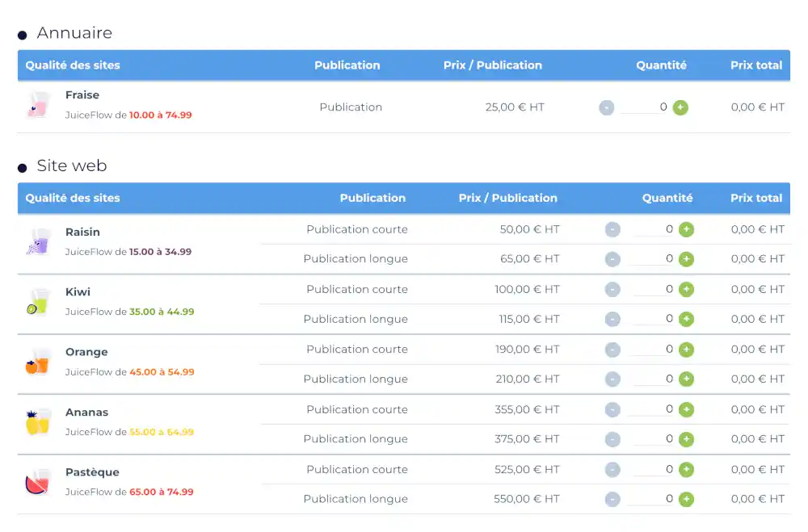Click JuiceFlow range 55.00 à 64.99

pos(162,432)
